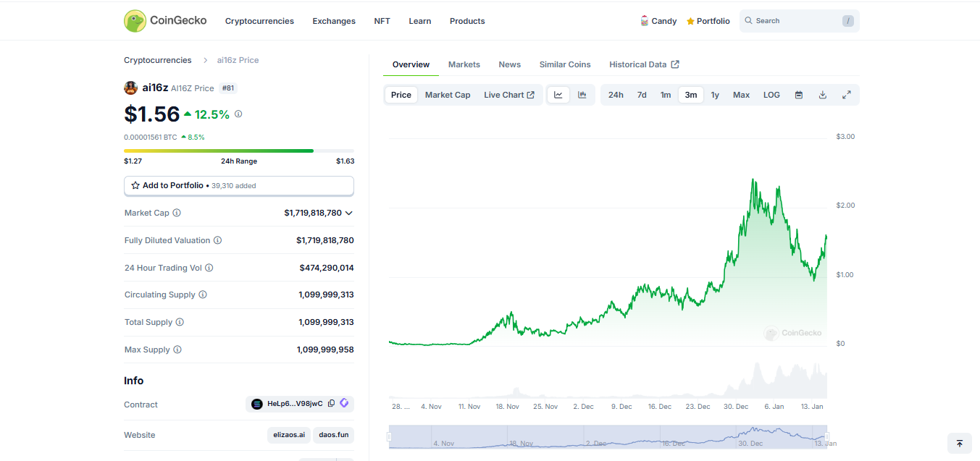Click the left handle of chart navigator
Viewport: 980px width, 461px height.
[x=390, y=436]
